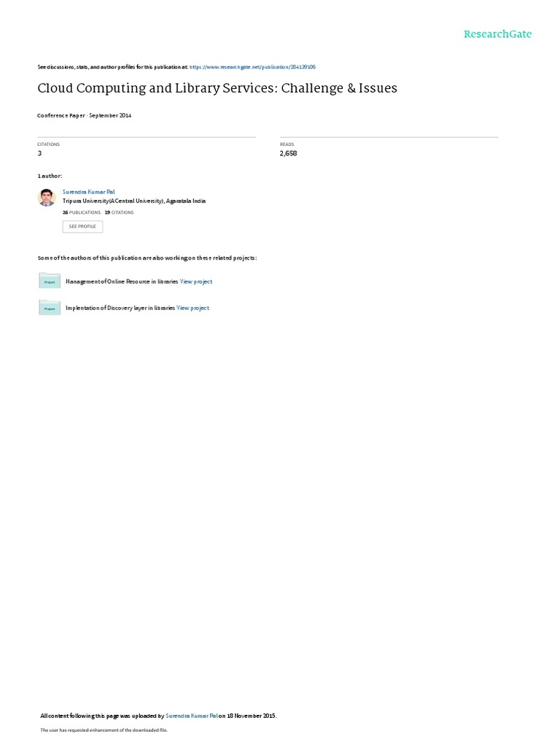This screenshot has height=747, width=560.
Task: Click Management of Online Resource in libraries text
Action: (x=122, y=282)
